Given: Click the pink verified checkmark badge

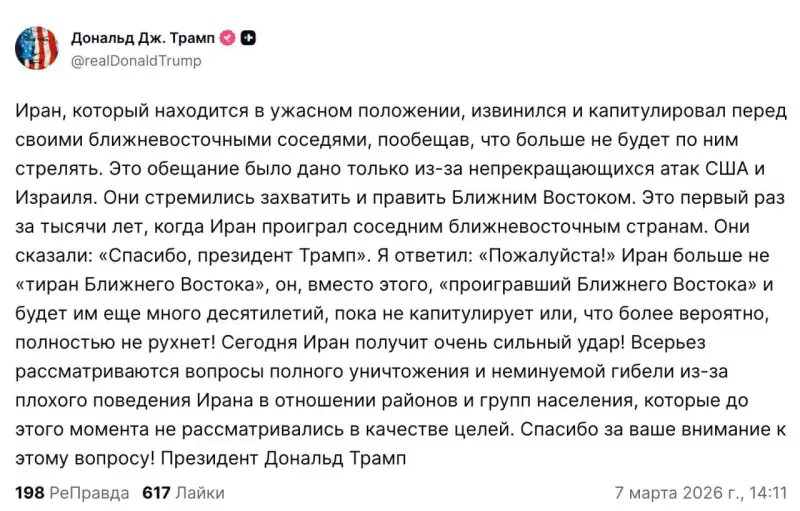Looking at the screenshot, I should (227, 38).
